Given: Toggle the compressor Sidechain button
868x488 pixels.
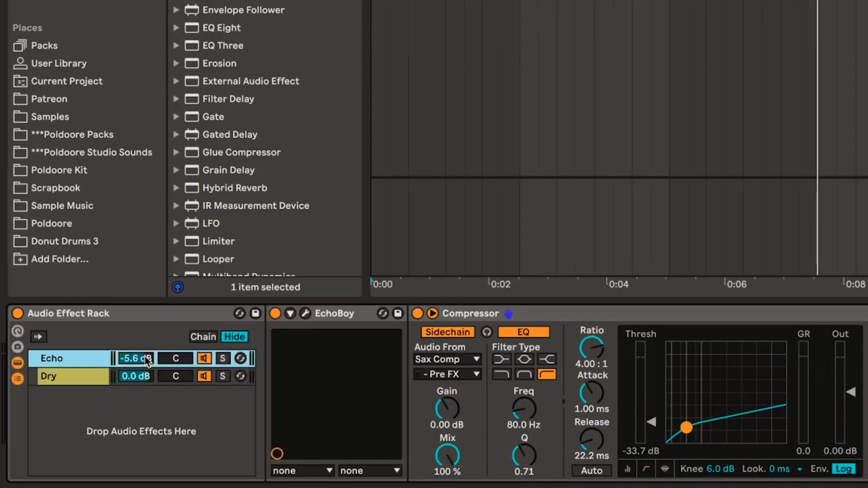Looking at the screenshot, I should point(447,332).
